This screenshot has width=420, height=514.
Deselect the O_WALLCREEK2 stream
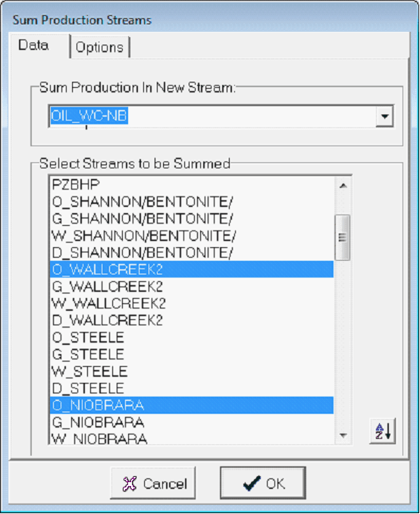click(192, 269)
